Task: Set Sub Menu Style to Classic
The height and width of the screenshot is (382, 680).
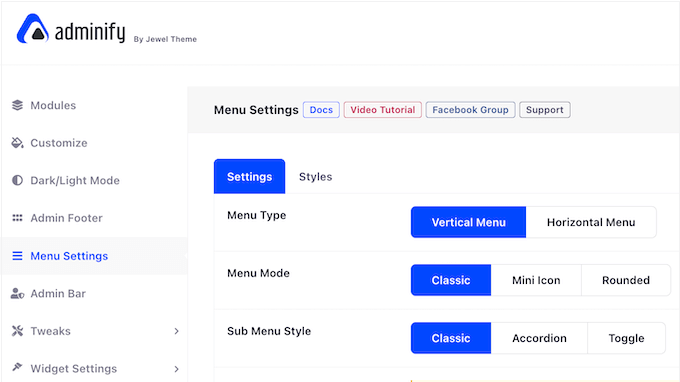Action: pos(451,338)
